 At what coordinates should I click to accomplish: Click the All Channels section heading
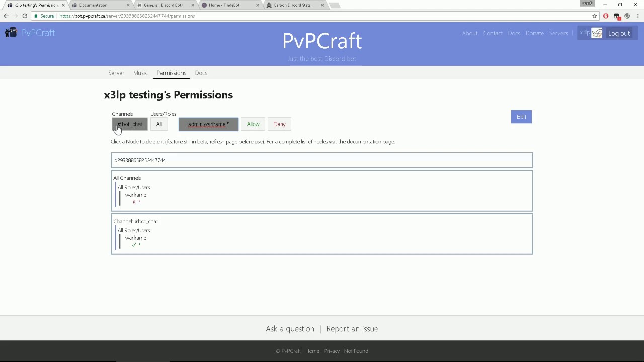coord(127,178)
